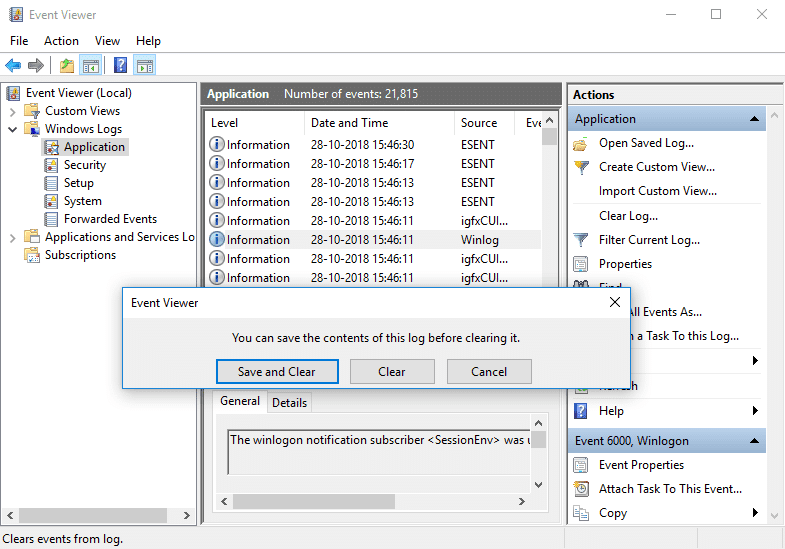The image size is (785, 549).
Task: Open the Help menu in menu bar
Action: coord(148,41)
